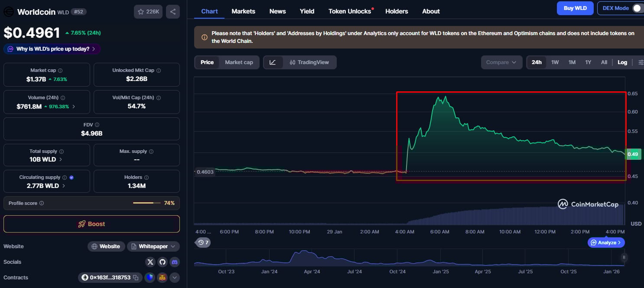Screen dimensions: 644x288
Task: Expand more contracts chevron
Action: coord(174,278)
